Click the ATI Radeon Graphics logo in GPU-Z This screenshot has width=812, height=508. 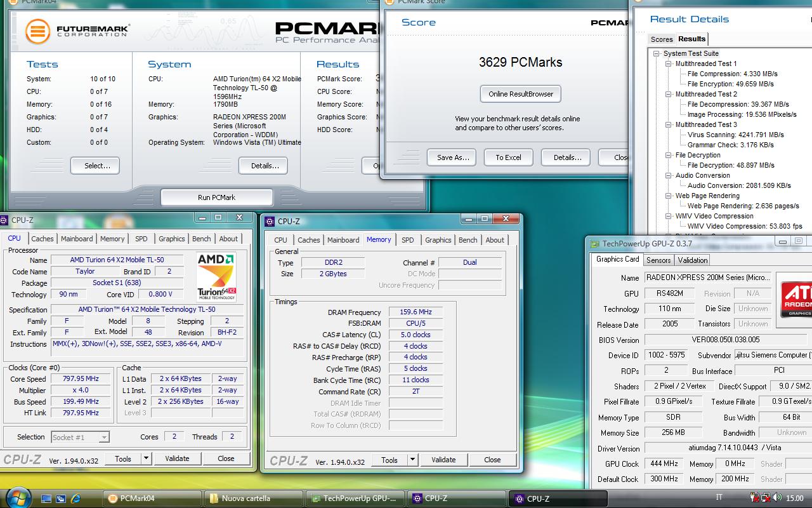click(x=797, y=300)
